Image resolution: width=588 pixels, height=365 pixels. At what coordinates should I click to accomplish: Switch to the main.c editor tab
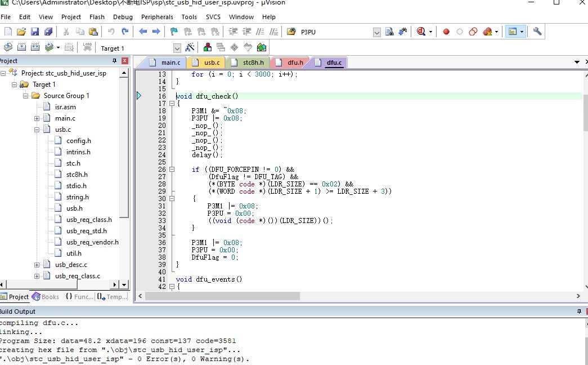click(165, 63)
